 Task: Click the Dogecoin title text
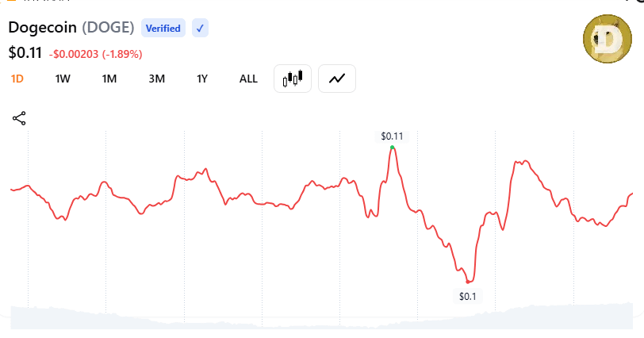point(42,28)
